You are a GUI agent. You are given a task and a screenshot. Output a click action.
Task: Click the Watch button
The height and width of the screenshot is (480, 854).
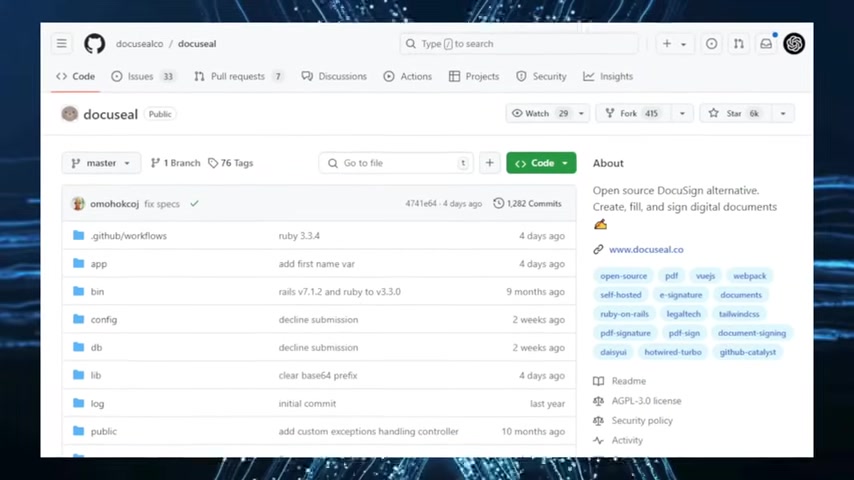539,113
